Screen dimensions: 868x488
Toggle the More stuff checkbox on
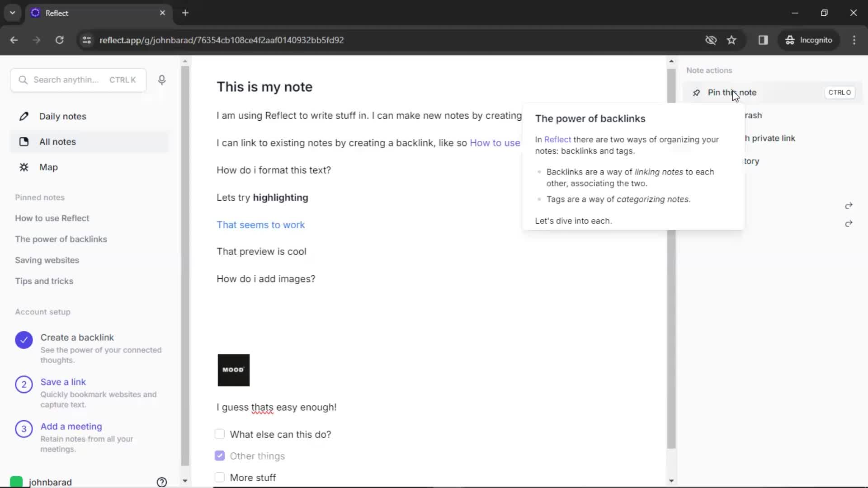tap(219, 477)
